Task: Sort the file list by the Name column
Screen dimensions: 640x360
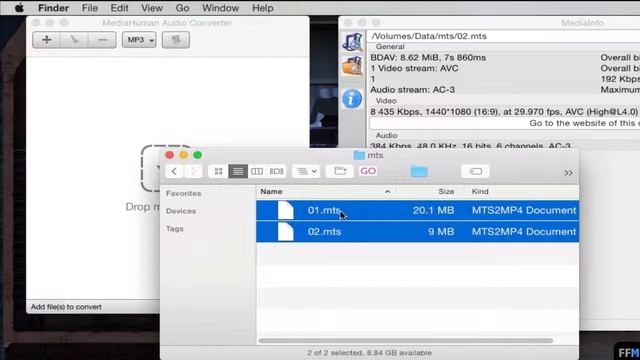Action: coord(326,191)
